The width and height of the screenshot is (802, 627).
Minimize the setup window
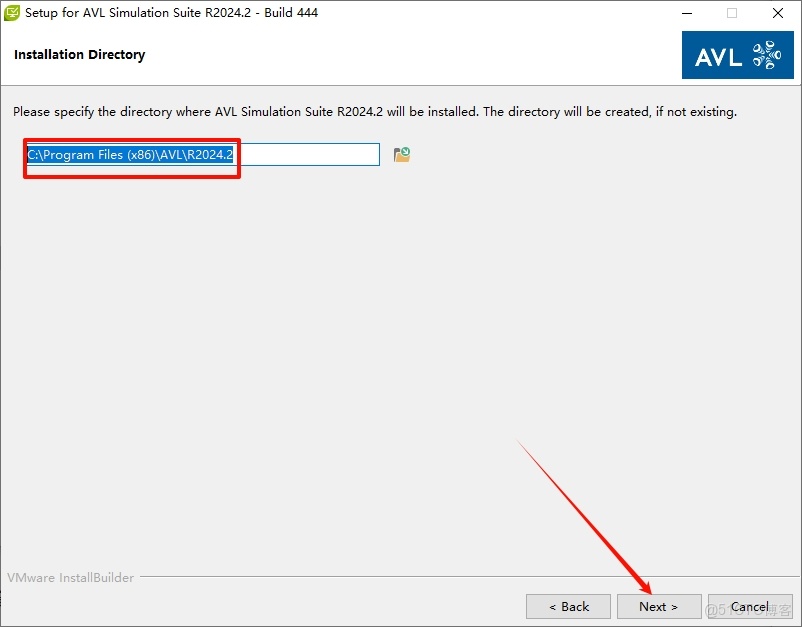point(687,13)
